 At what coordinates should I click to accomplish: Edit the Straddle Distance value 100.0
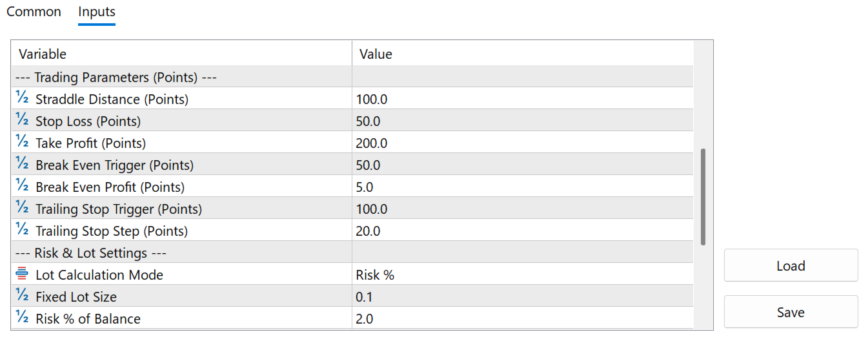[521, 99]
